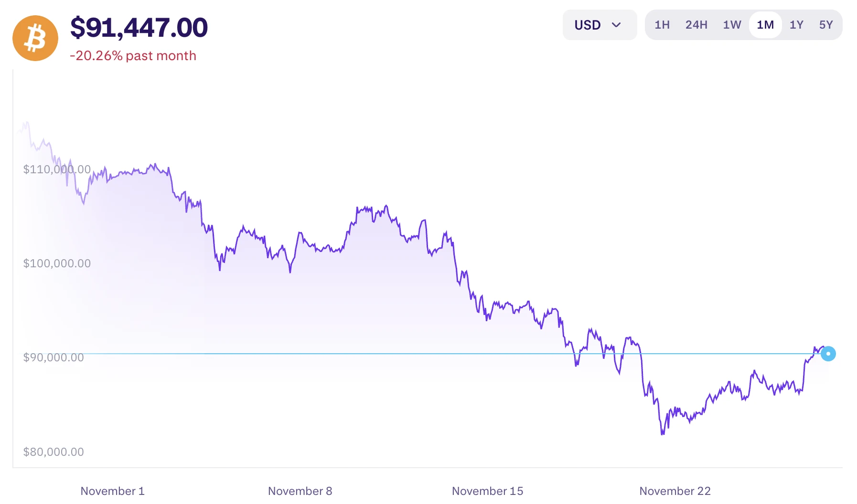Click the chevron next to USD
Screen dimensions: 857x504
click(x=617, y=25)
